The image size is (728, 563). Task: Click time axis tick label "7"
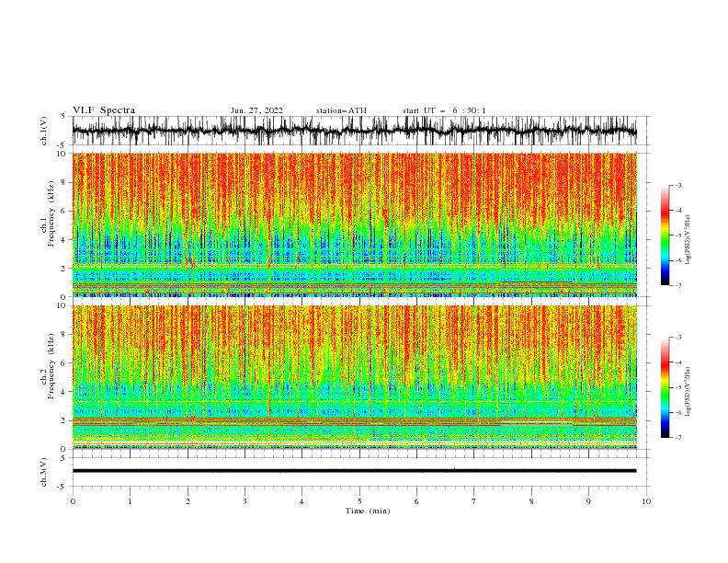474,501
